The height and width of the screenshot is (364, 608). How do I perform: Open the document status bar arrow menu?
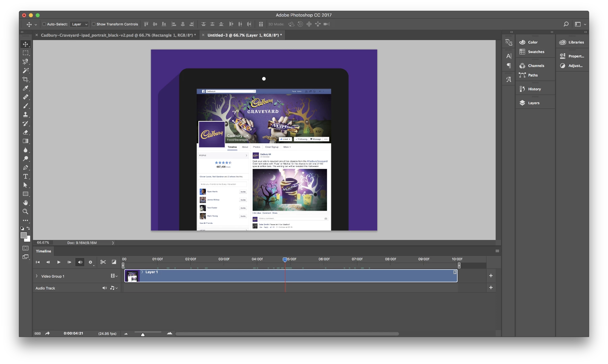point(113,243)
